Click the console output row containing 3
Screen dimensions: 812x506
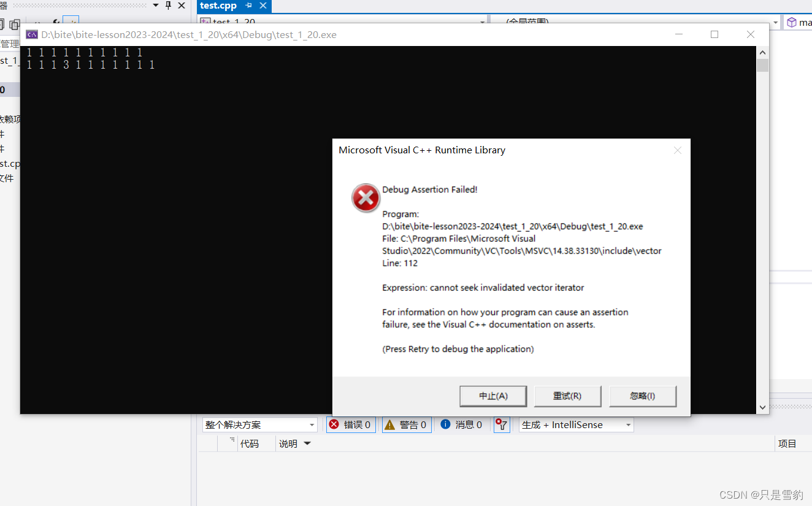pos(91,65)
